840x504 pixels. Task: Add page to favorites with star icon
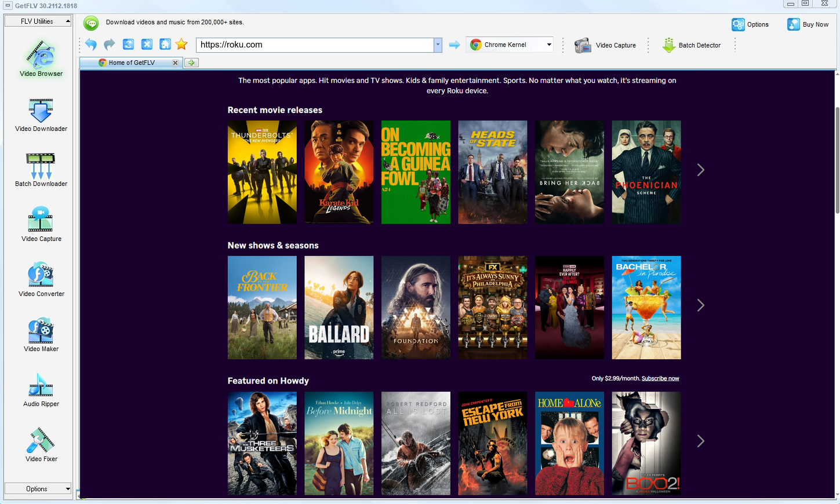click(182, 45)
